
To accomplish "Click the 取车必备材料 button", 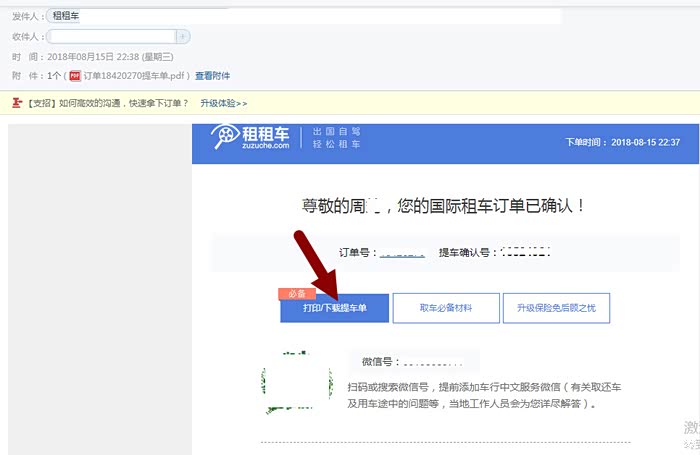I will pos(446,308).
